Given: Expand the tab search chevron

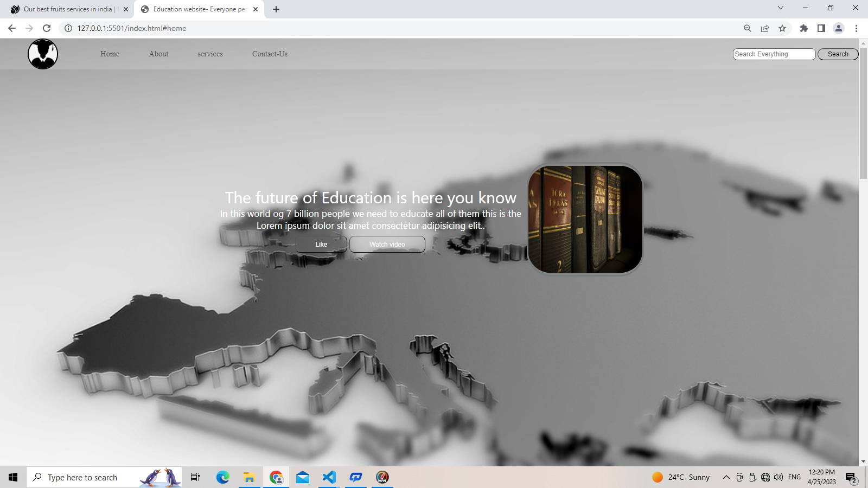Looking at the screenshot, I should [780, 8].
